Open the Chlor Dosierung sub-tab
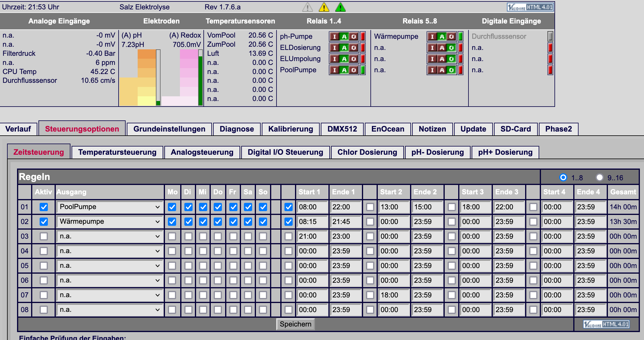The height and width of the screenshot is (340, 644). click(367, 152)
